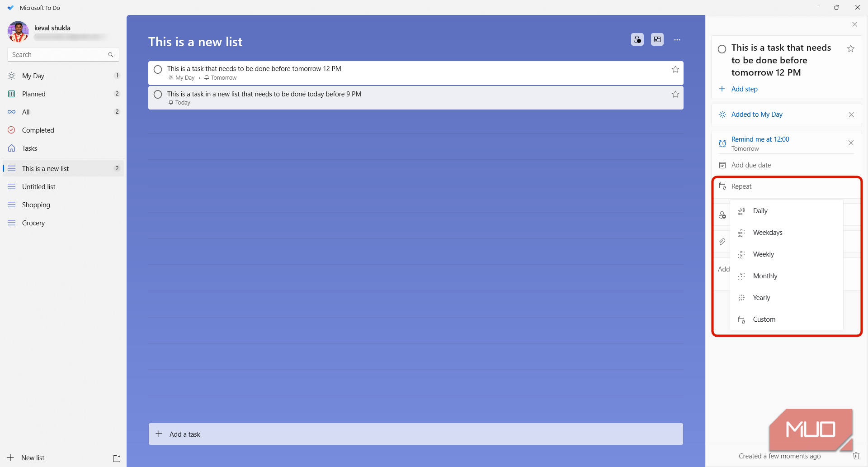Choose Weekly repeat option
868x467 pixels.
(787, 254)
